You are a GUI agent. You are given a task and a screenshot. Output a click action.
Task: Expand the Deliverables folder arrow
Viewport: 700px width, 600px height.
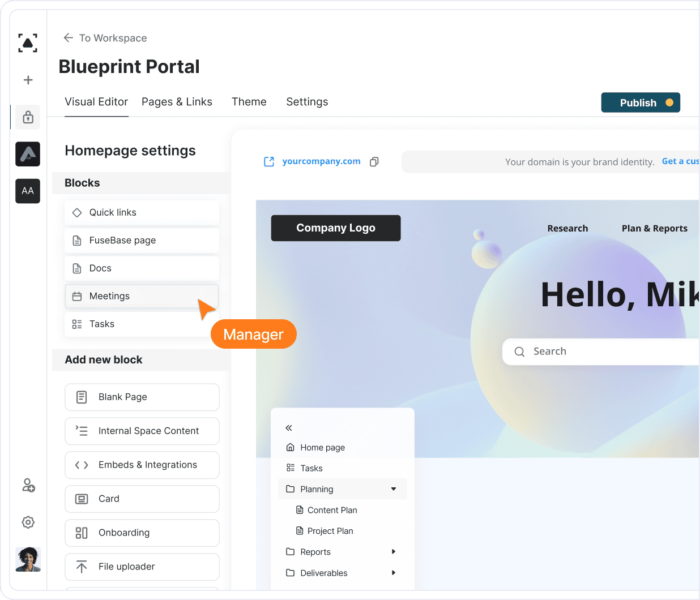(x=394, y=573)
